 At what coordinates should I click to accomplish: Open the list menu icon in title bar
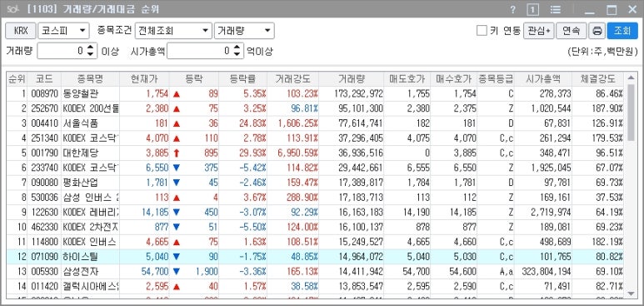pyautogui.click(x=556, y=9)
